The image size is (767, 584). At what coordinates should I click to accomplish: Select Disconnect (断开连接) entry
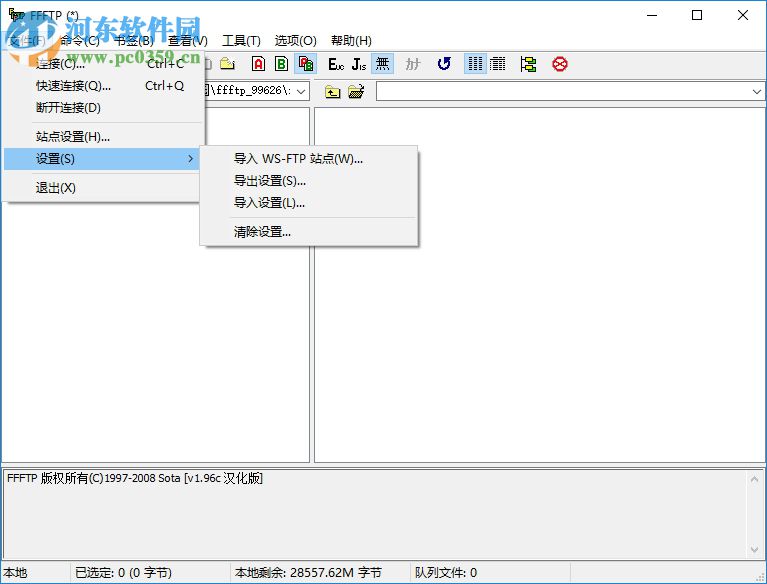click(102, 108)
